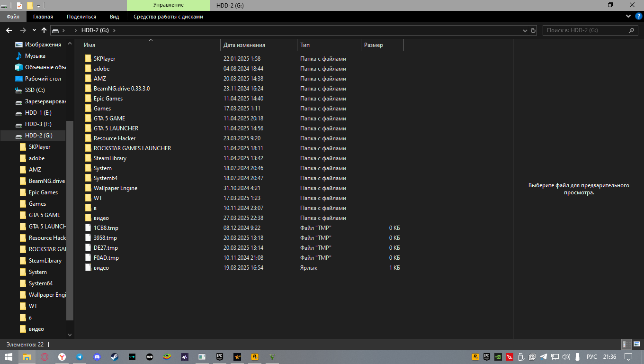Click the Back navigation arrow
Screen dimensions: 644x364
tap(9, 30)
